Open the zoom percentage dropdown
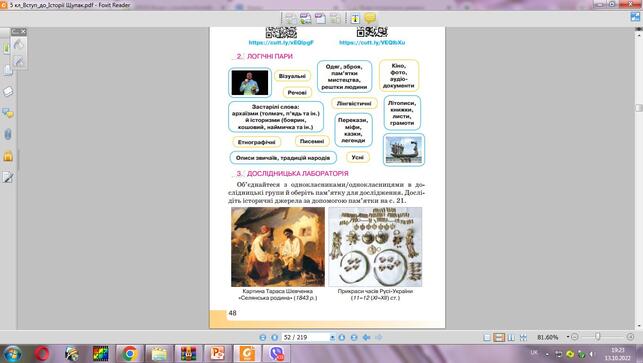Image resolution: width=643 pixels, height=363 pixels. point(568,337)
